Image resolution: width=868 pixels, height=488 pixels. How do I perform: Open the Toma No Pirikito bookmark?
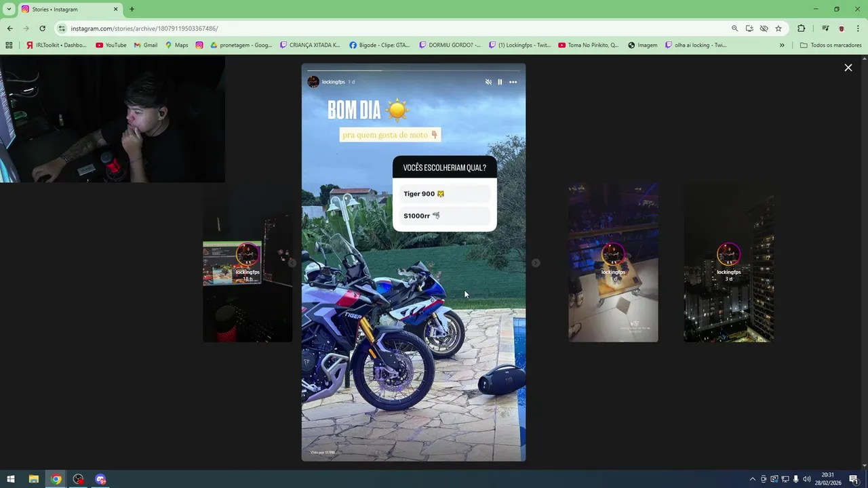click(589, 45)
